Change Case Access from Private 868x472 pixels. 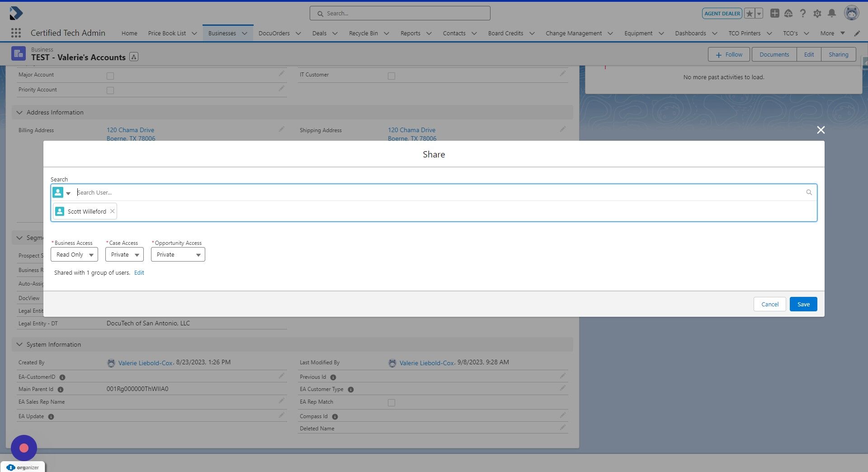point(124,254)
